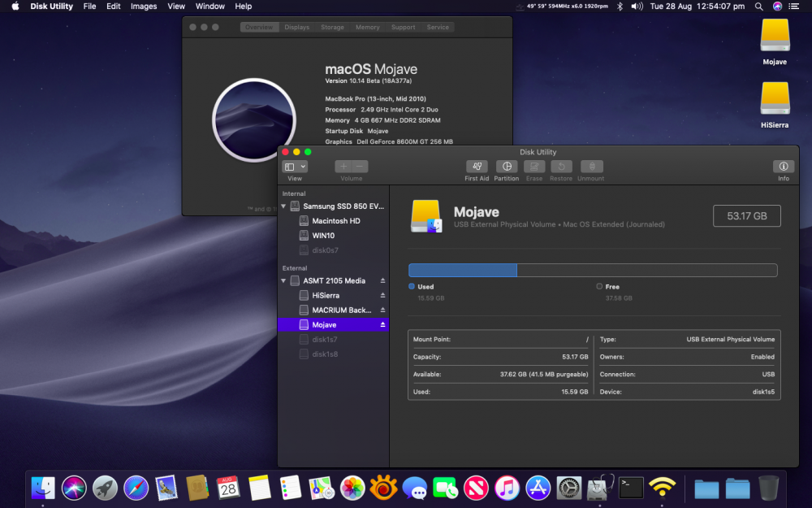Eject the Mojave volume in sidebar
Image resolution: width=812 pixels, height=508 pixels.
pos(382,324)
